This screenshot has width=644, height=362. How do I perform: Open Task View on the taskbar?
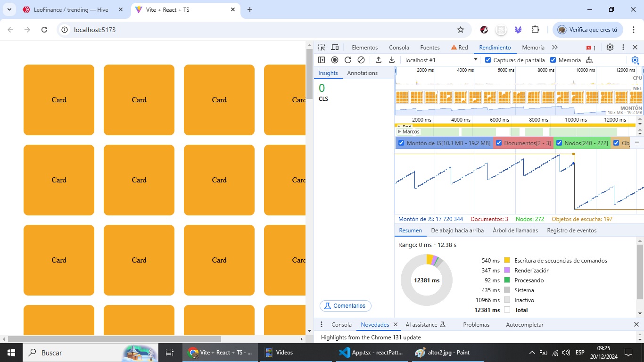pos(170,352)
